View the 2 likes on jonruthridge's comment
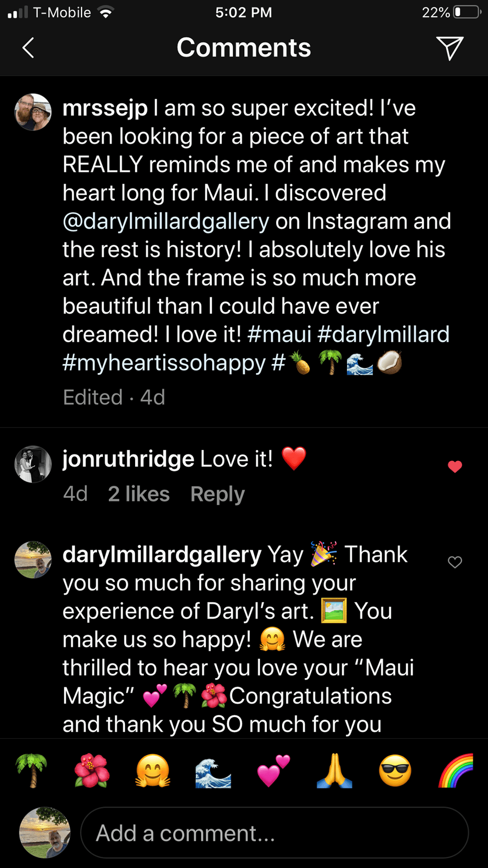 pyautogui.click(x=139, y=494)
